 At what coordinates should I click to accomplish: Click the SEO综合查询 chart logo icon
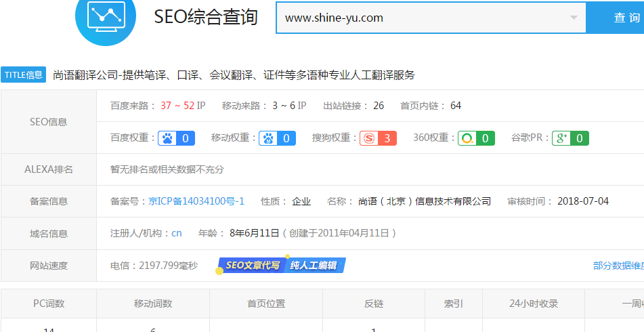106,16
